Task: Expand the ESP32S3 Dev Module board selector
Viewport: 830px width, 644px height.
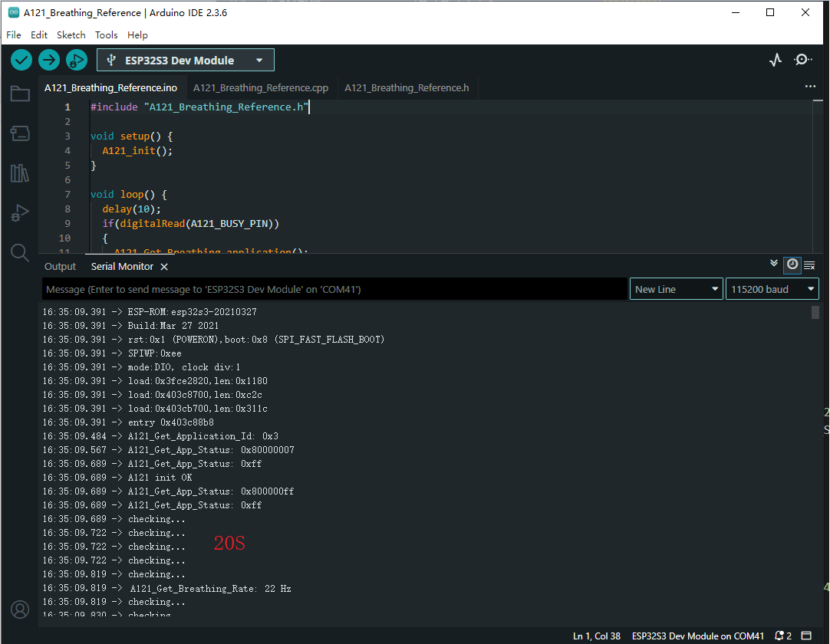Action: click(185, 60)
